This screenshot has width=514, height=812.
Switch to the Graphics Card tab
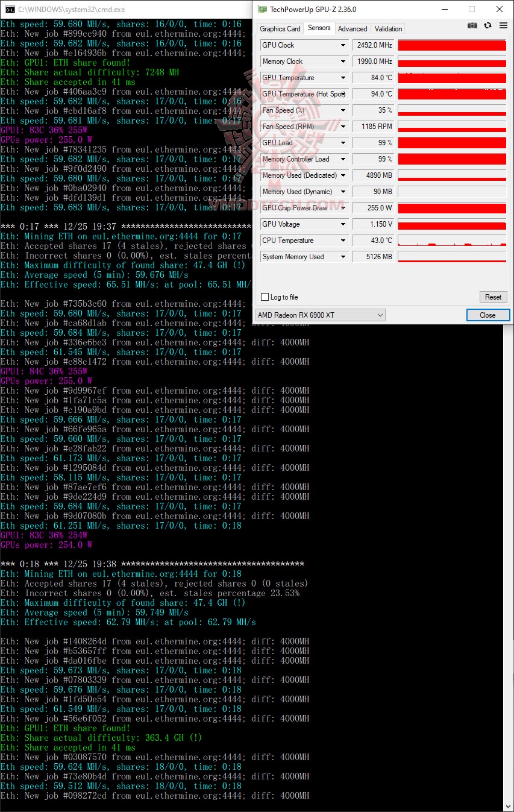(x=280, y=29)
